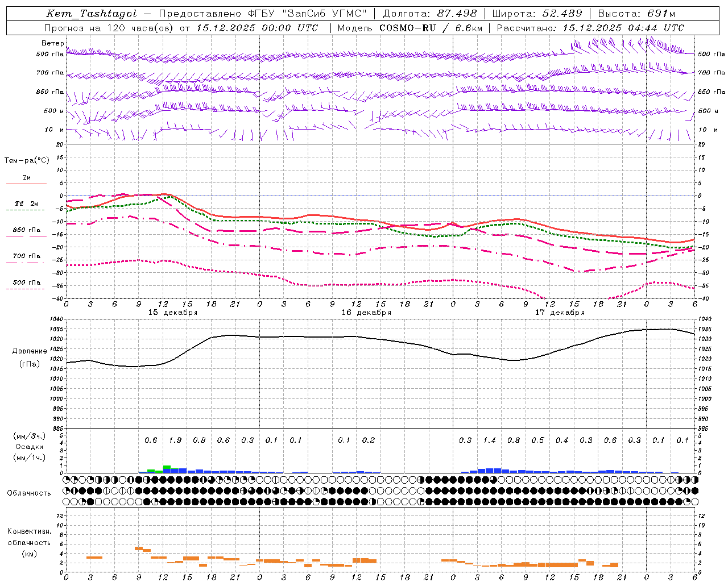This screenshot has width=728, height=582.
Task: Click the 1.4 precipitation amount value
Action: tap(490, 440)
